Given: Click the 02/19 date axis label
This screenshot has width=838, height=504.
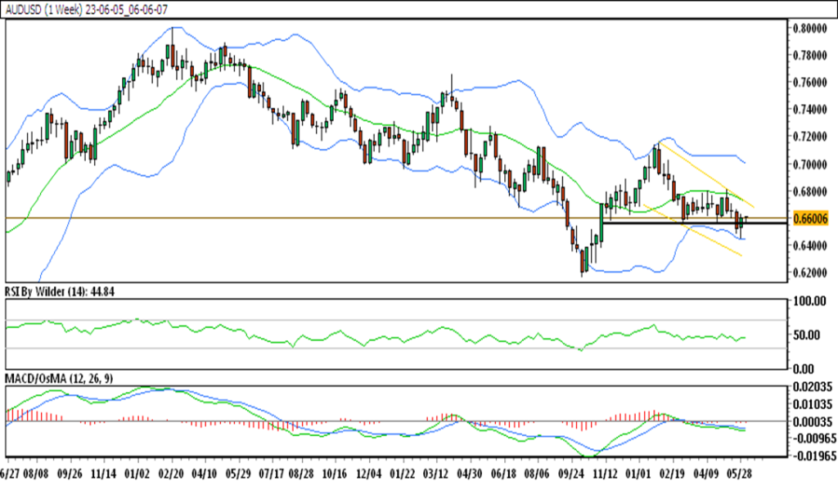Looking at the screenshot, I should pyautogui.click(x=673, y=475).
